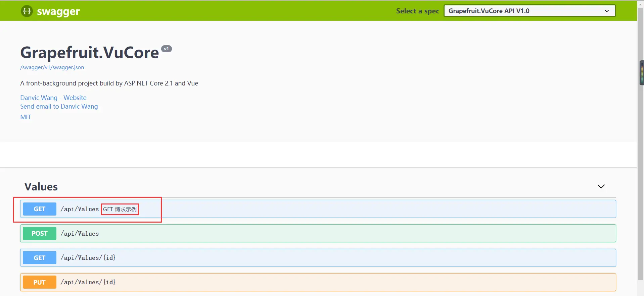Click the blue GET badge for /api/Values

(40, 209)
